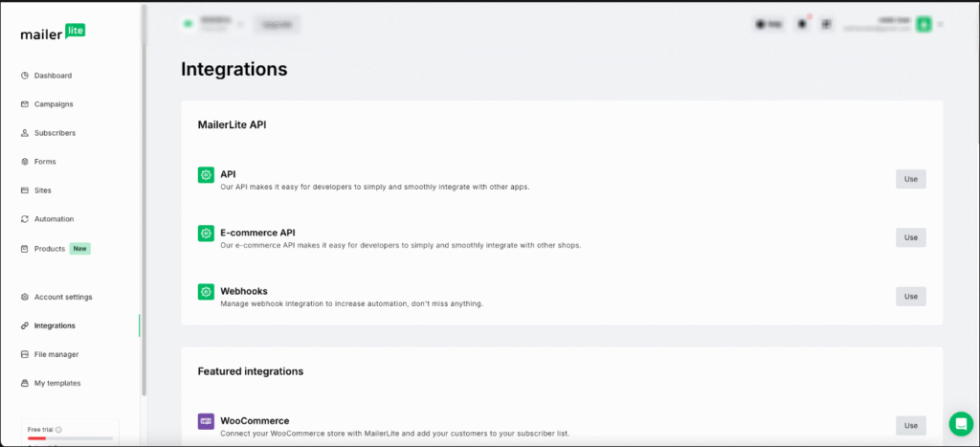Click the Forms icon in sidebar
Viewport: 980px width, 447px height.
coord(25,162)
